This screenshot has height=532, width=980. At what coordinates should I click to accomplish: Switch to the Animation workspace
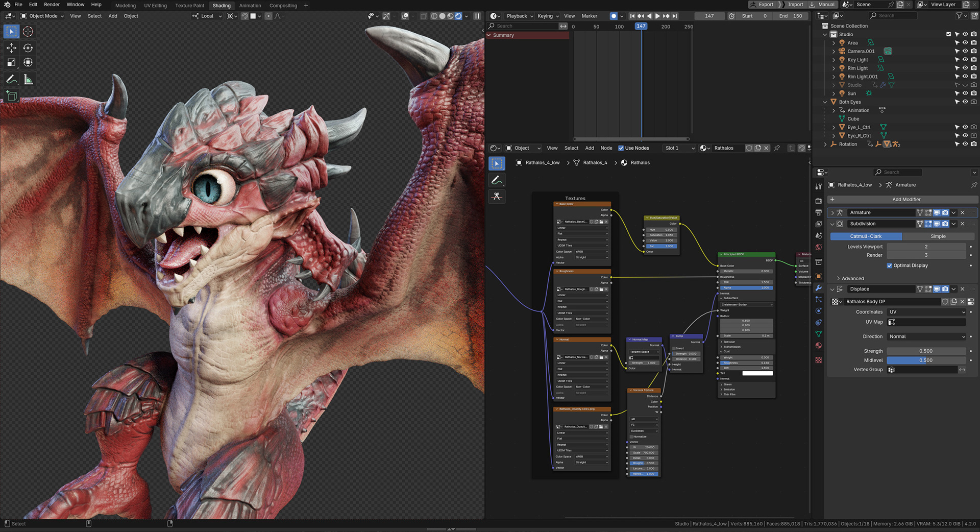click(x=250, y=6)
